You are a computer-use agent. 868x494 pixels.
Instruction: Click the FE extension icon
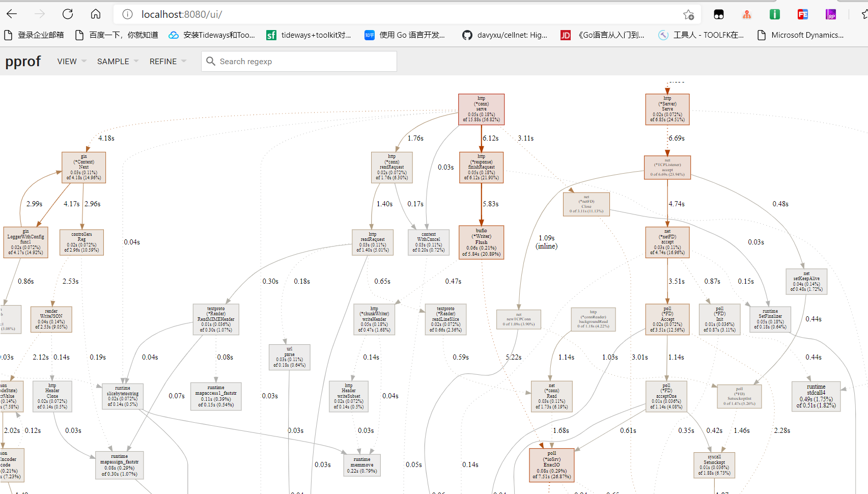[x=803, y=14]
